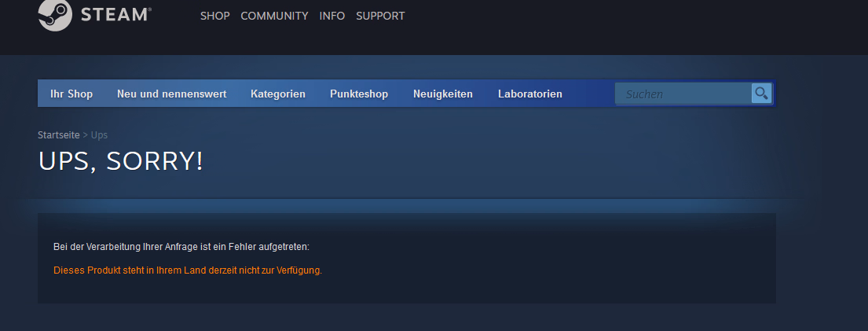Follow the Startseite breadcrumb link

pos(59,134)
